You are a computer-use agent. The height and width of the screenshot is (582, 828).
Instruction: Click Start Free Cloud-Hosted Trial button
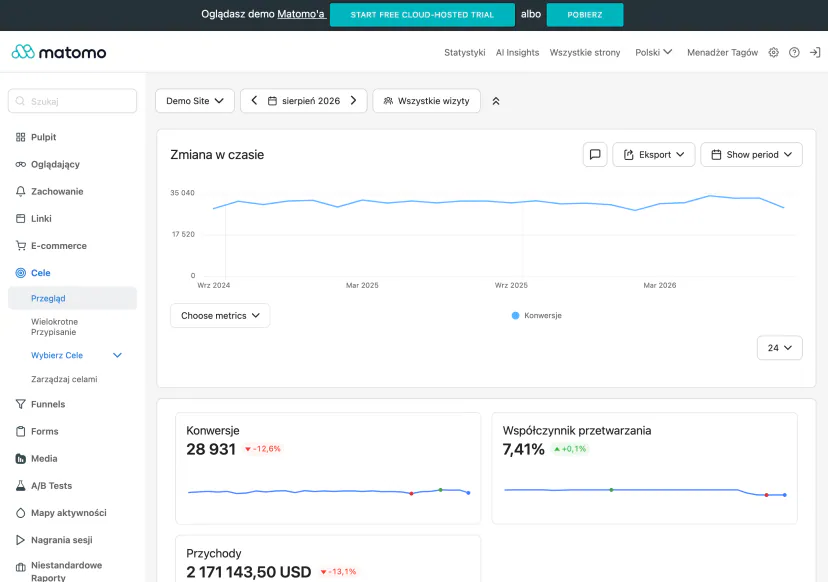pos(422,15)
